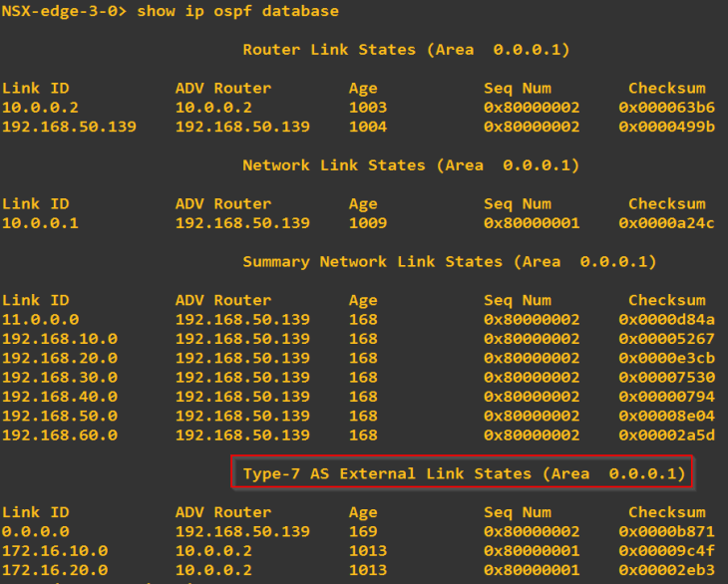The width and height of the screenshot is (728, 584).
Task: Click checksum value 0x0000a24c
Action: (x=666, y=223)
